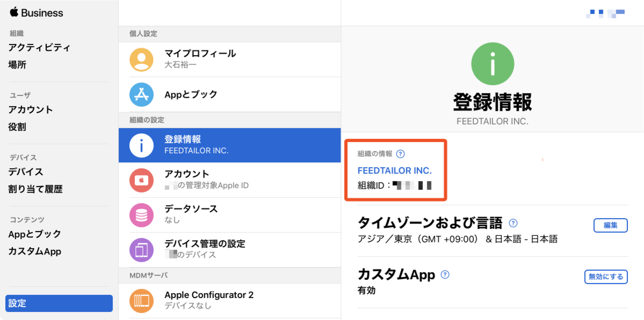Click the orange Apple Configurator 2 icon
The width and height of the screenshot is (644, 320).
point(141,301)
